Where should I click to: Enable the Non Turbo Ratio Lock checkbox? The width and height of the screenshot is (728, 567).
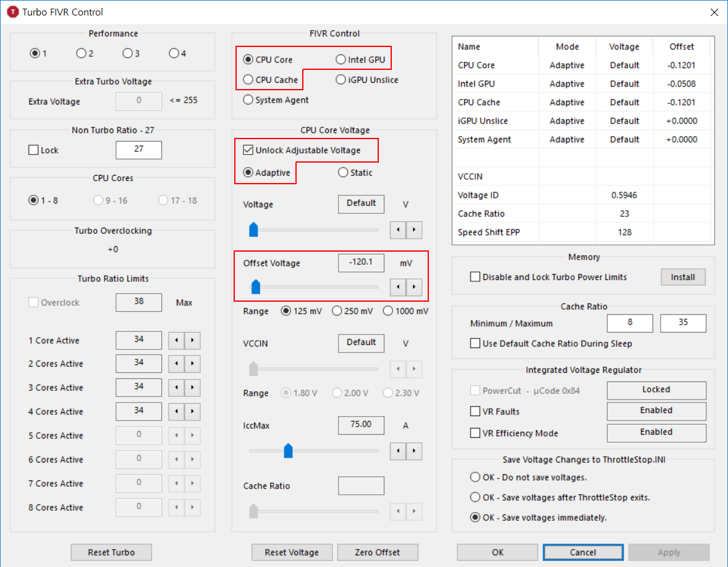[43, 150]
